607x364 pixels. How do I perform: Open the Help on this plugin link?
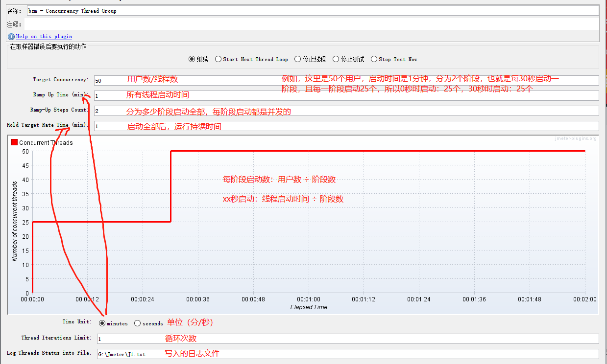click(44, 36)
